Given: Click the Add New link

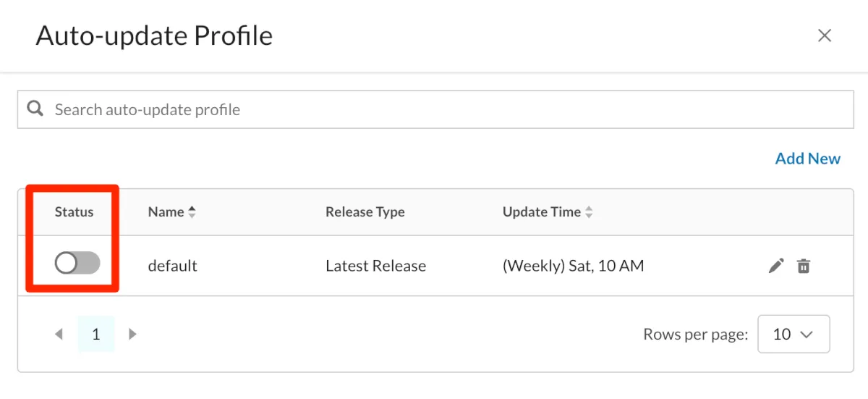Looking at the screenshot, I should click(x=807, y=159).
